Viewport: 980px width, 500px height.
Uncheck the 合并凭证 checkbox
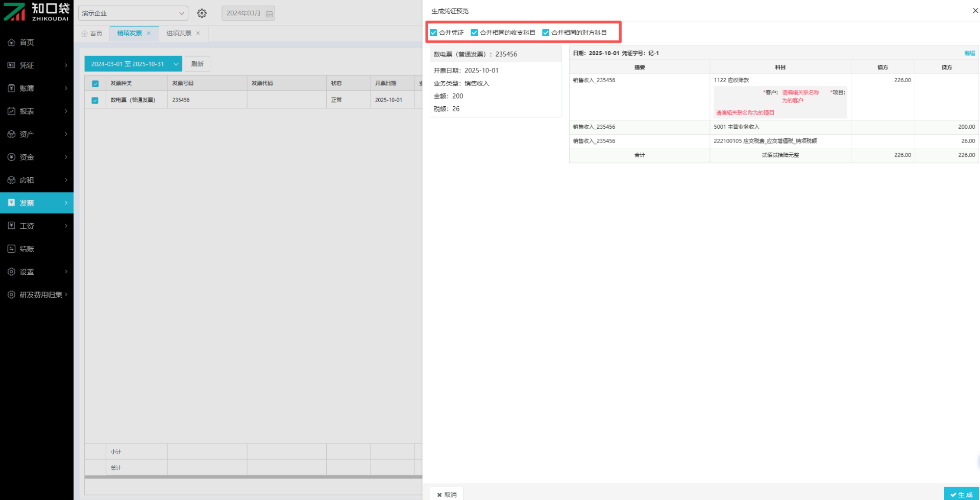pos(433,33)
